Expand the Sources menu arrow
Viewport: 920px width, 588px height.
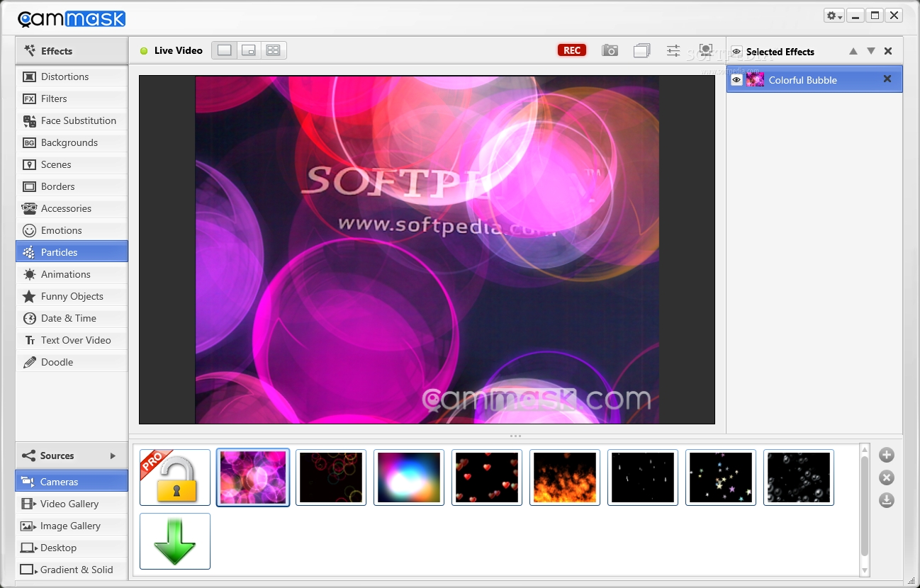113,456
